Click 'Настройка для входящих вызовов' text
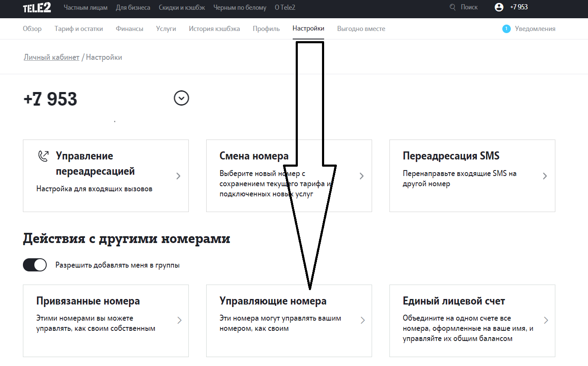588x366 pixels. [x=94, y=189]
